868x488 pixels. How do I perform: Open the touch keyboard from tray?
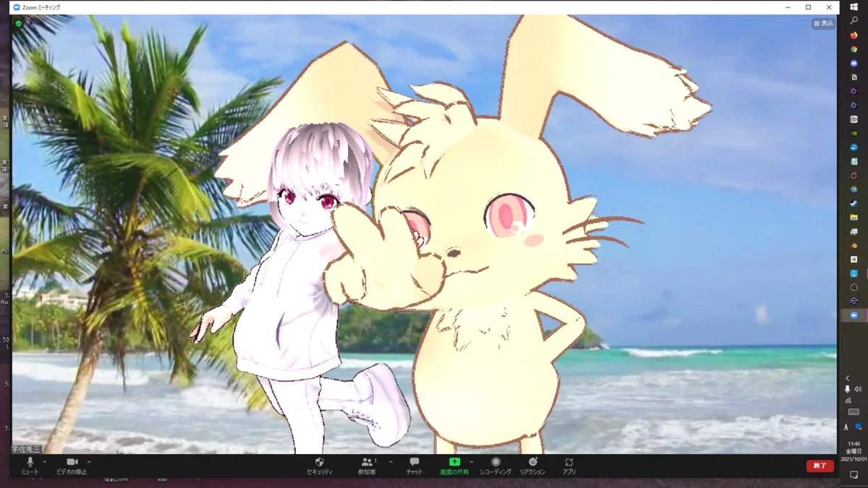854,412
